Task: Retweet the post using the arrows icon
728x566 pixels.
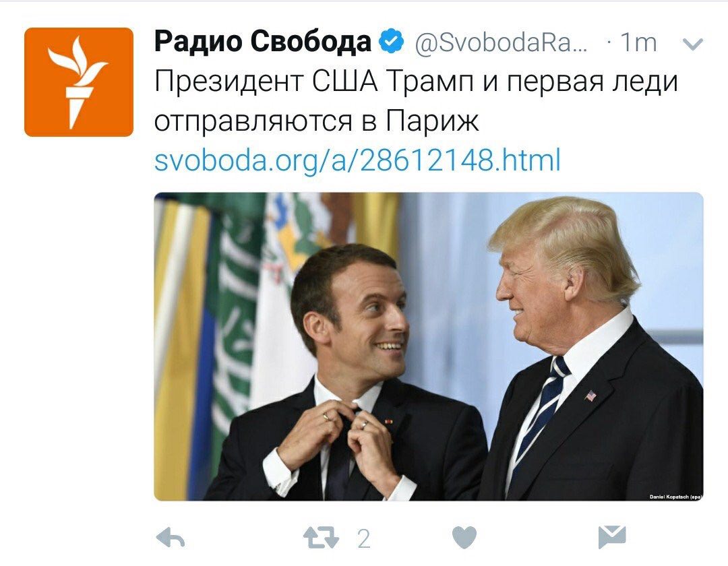Action: point(321,538)
